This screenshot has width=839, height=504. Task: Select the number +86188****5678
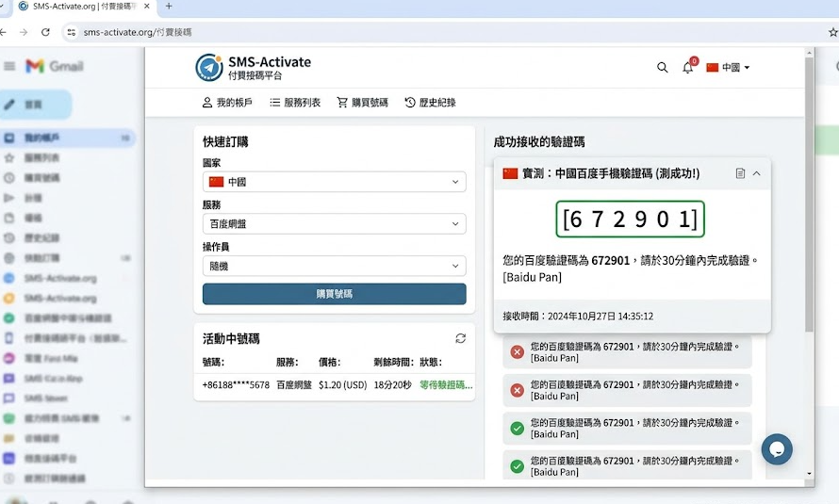(x=236, y=384)
